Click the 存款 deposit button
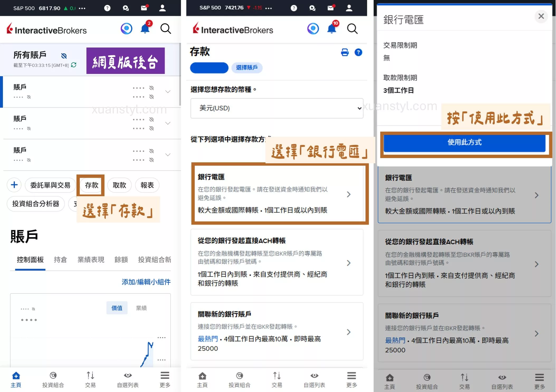 tap(92, 185)
